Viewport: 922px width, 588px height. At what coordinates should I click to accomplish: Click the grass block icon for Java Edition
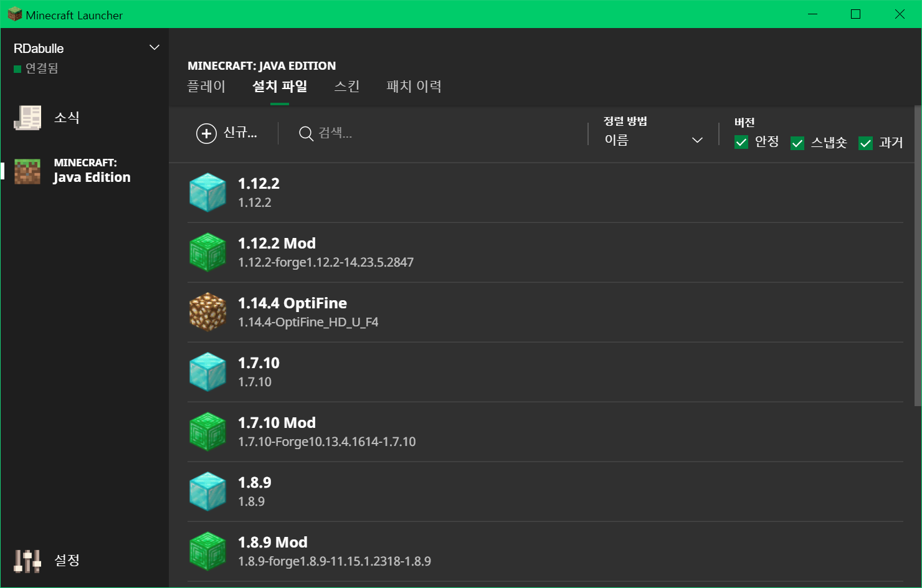[27, 171]
